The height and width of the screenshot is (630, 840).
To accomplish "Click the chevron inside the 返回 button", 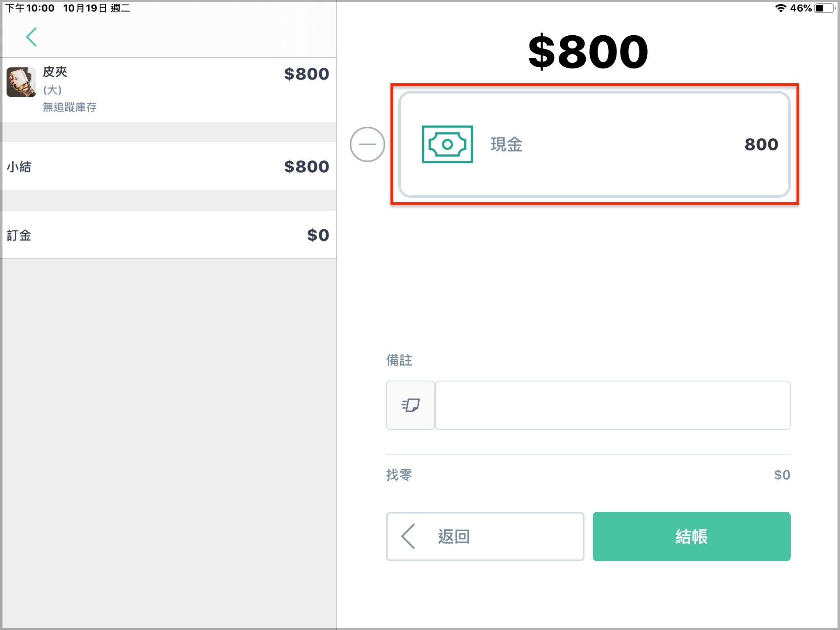I will [x=409, y=536].
